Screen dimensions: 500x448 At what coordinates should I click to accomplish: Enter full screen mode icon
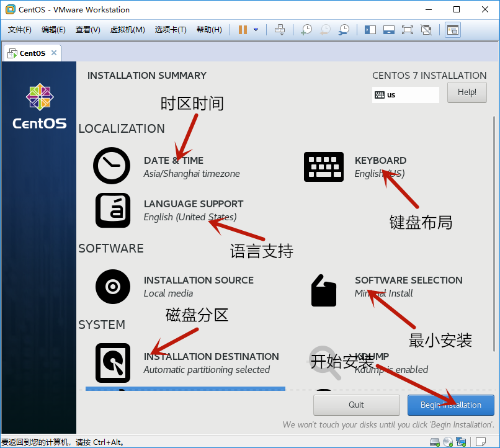407,30
